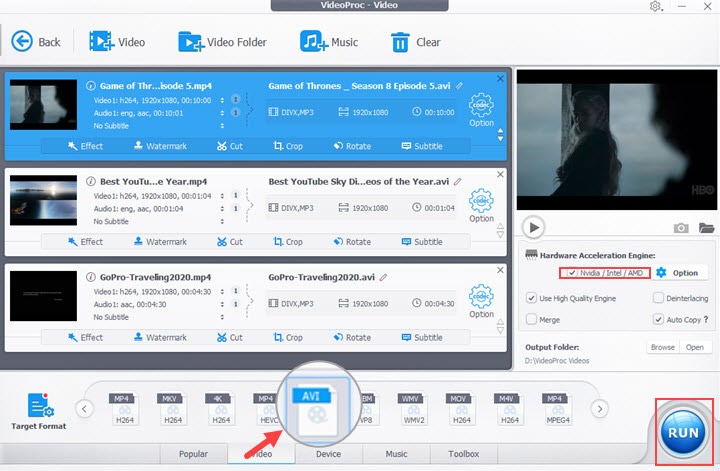This screenshot has height=471, width=720.
Task: Move the Best YouTube Sky item up
Action: tap(501, 226)
